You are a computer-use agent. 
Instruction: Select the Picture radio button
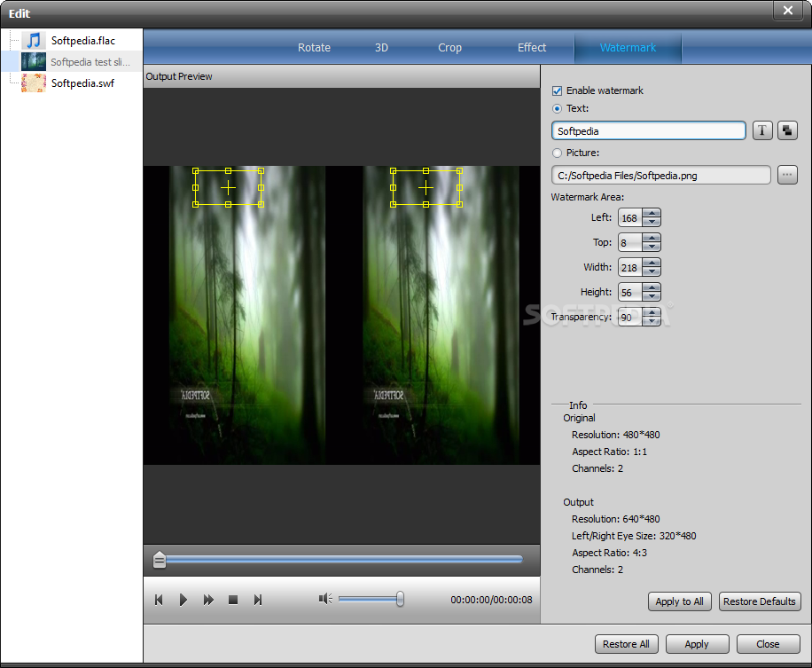(x=558, y=153)
